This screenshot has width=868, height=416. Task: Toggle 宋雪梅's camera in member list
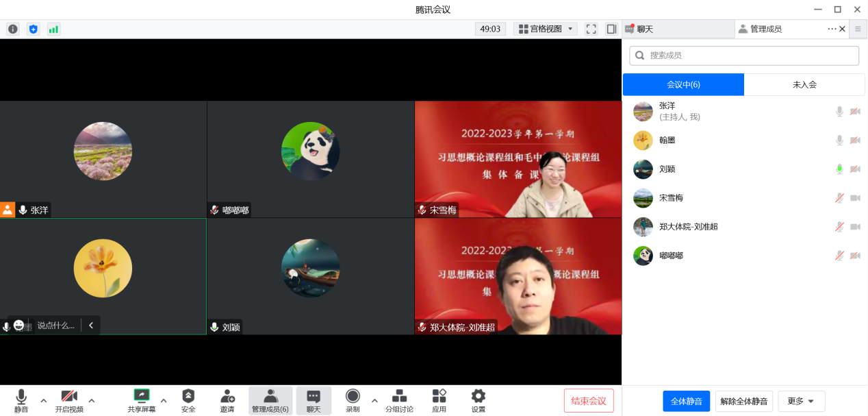tap(855, 197)
